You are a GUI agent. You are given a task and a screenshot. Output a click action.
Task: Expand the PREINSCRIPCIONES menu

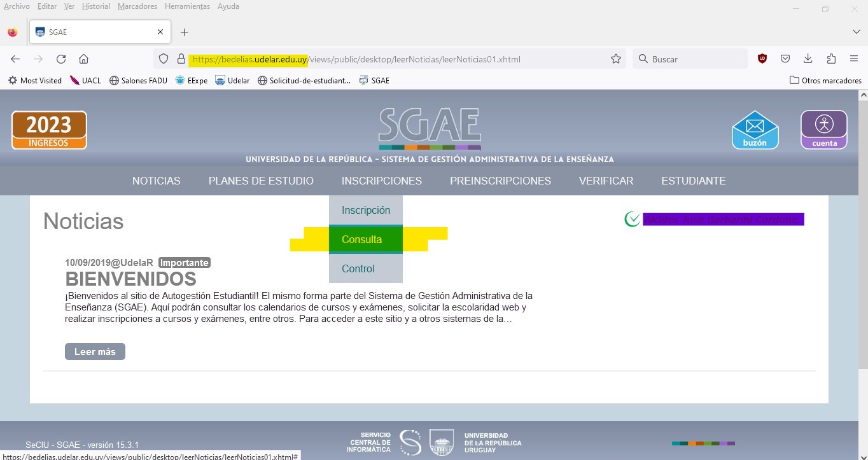coord(500,181)
